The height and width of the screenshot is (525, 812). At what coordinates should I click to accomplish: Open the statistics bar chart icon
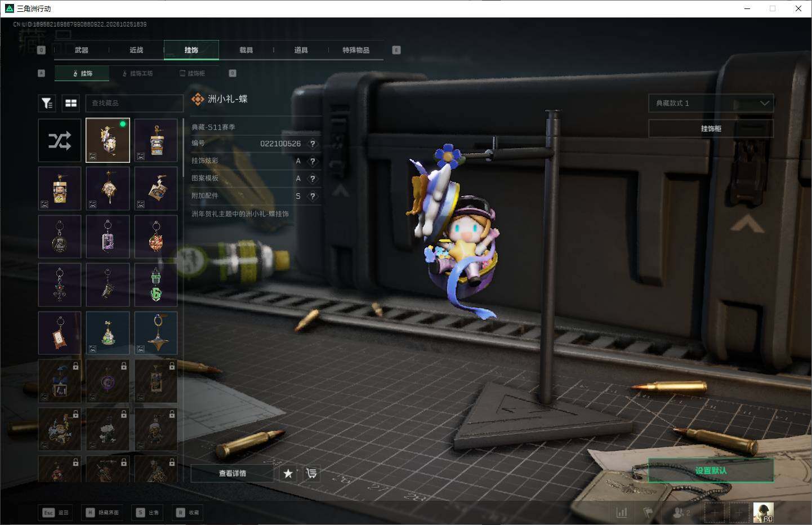coord(622,512)
